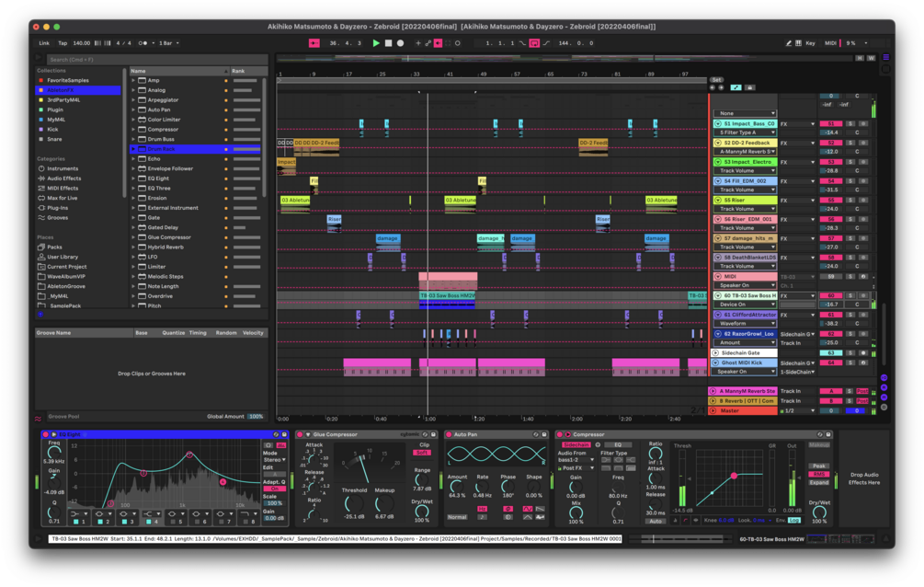Screen dimensions: 924x587
Task: Toggle Soft Clip on Glue Compressor
Action: coord(423,453)
